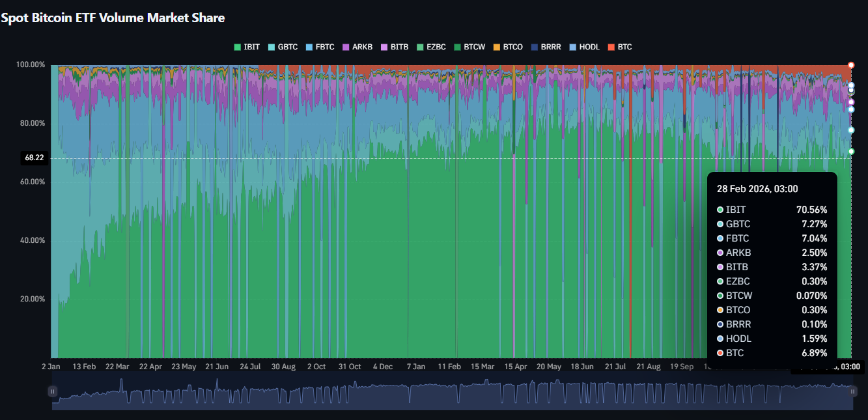The height and width of the screenshot is (420, 868).
Task: Select the orange BTCO legend entry
Action: [507, 47]
